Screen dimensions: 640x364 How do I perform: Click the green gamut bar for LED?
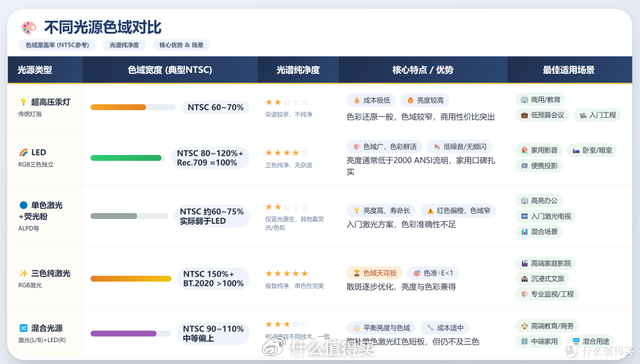coord(126,158)
